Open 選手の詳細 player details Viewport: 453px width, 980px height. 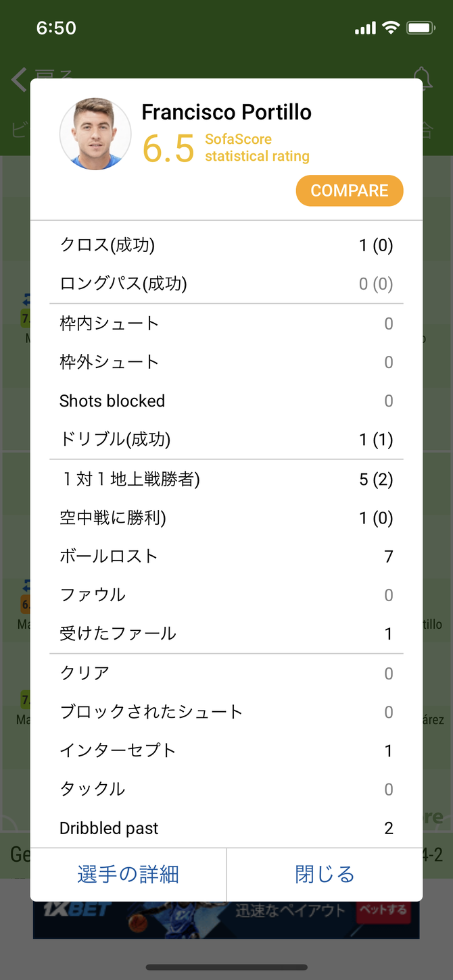[128, 874]
